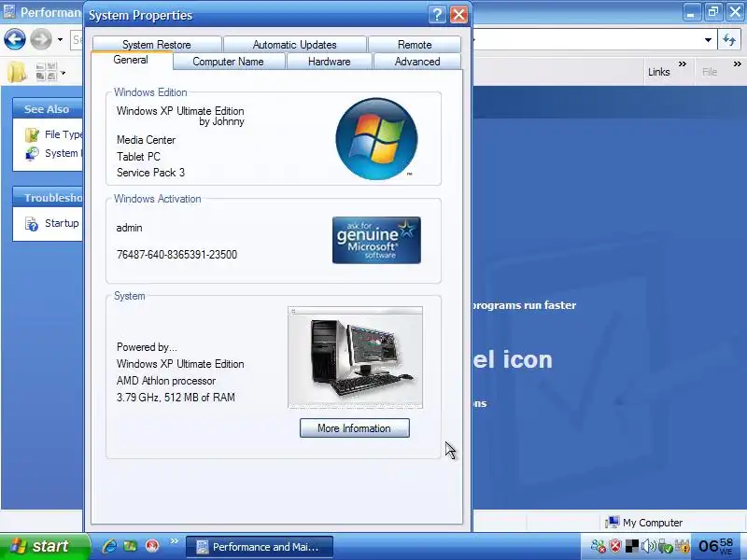747x560 pixels.
Task: Switch to the Computer Name tab
Action: [x=228, y=62]
